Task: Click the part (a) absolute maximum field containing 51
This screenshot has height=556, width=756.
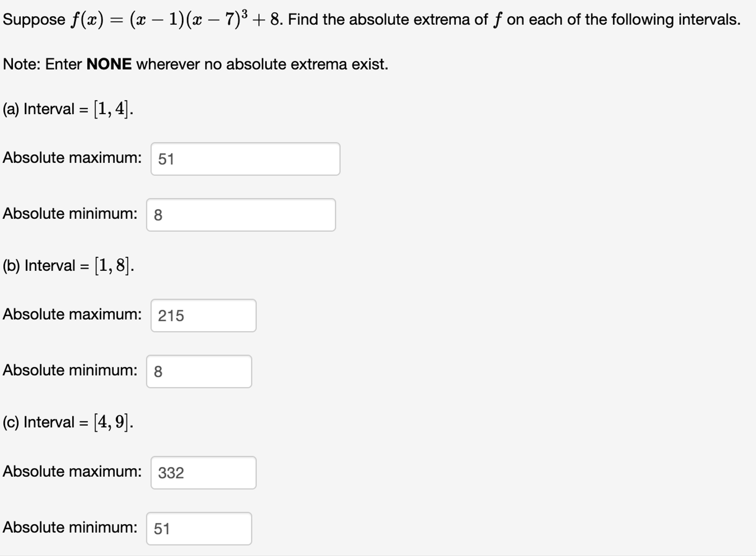Action: [245, 159]
